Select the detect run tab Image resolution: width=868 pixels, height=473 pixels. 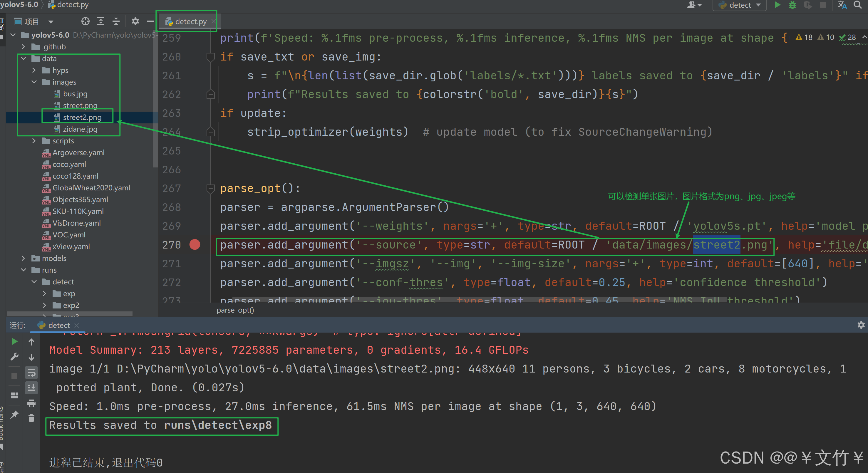click(x=59, y=325)
